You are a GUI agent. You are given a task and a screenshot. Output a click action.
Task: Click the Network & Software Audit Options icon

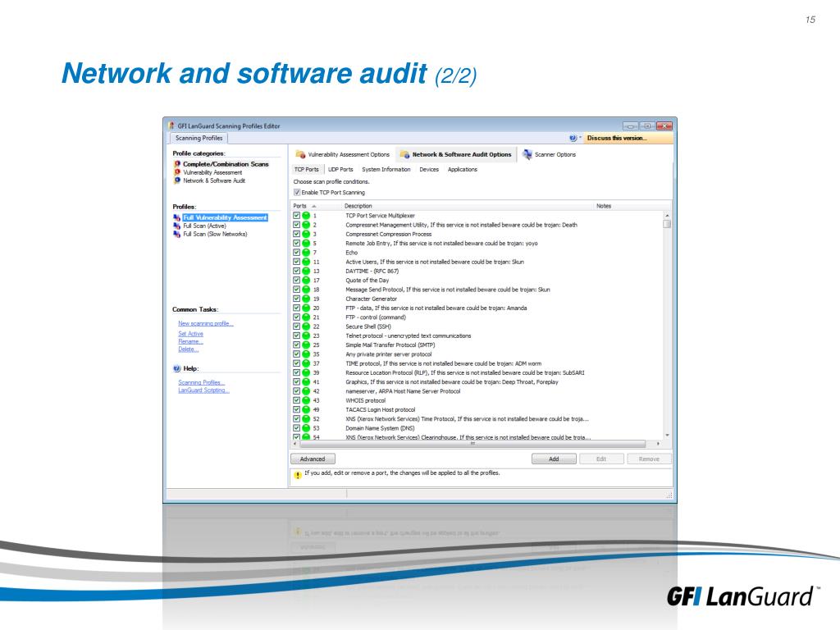(x=404, y=154)
